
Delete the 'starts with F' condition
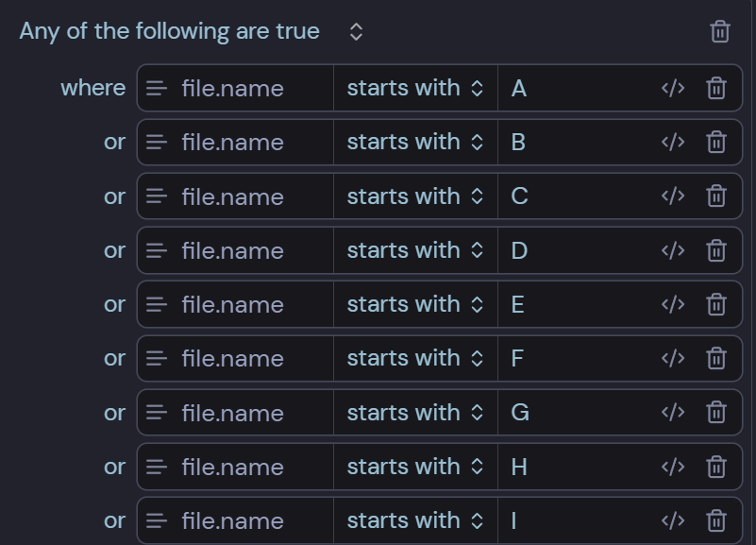(716, 358)
